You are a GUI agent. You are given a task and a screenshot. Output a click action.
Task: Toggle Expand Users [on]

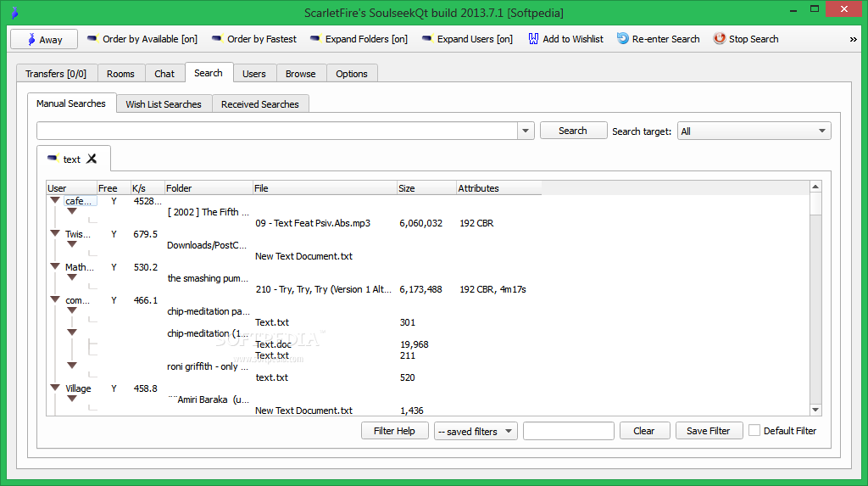click(467, 39)
